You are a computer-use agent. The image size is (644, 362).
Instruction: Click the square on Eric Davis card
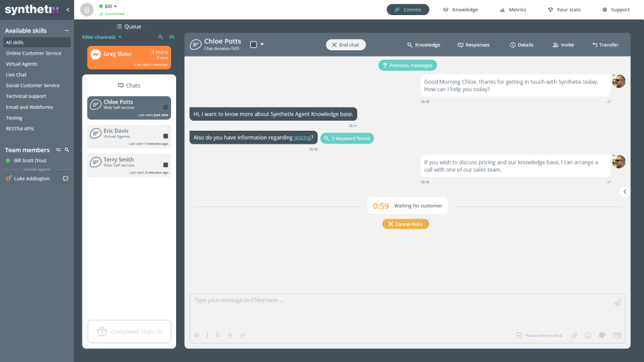[165, 136]
